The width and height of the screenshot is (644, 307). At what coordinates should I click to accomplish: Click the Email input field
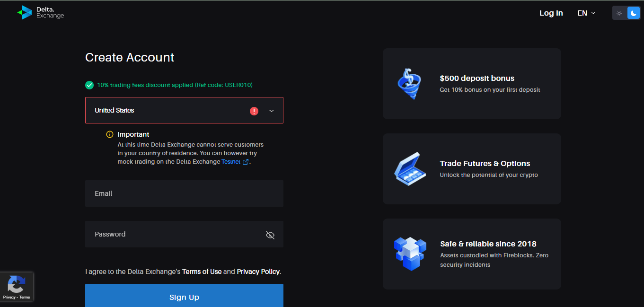tap(184, 193)
